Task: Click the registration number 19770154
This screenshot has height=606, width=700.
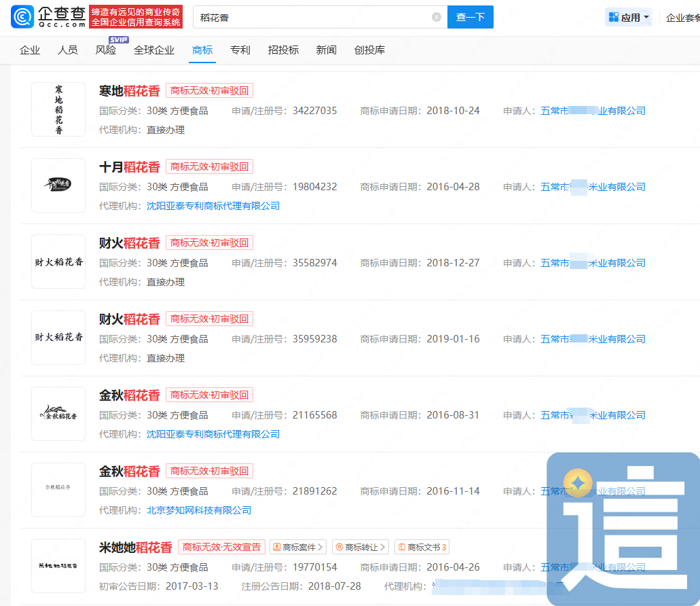Action: point(315,567)
